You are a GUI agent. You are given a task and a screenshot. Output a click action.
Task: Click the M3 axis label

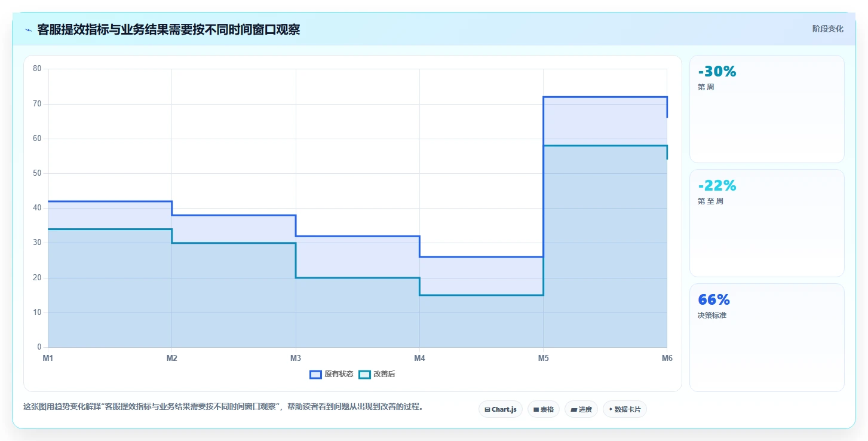point(296,358)
